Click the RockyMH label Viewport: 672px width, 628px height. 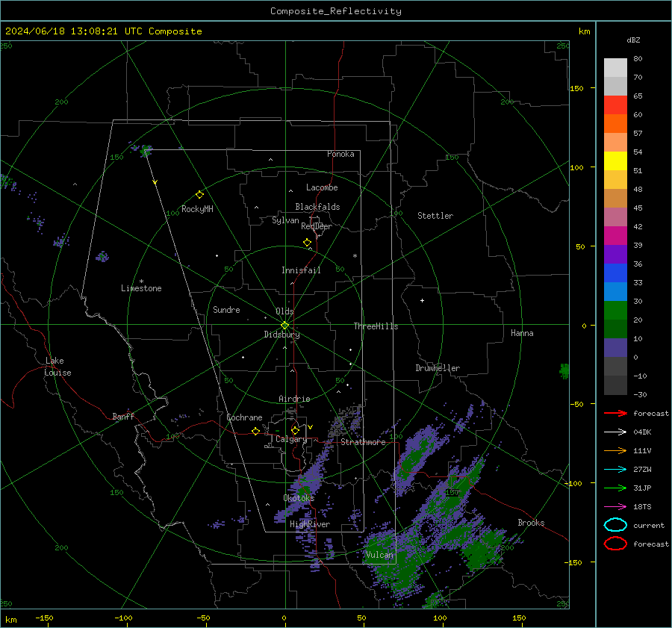click(197, 209)
